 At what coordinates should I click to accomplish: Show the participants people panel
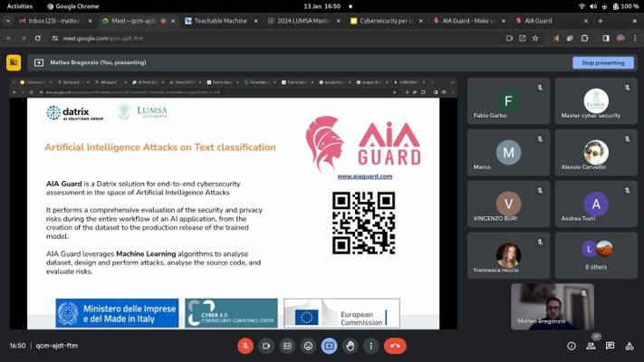pyautogui.click(x=591, y=346)
